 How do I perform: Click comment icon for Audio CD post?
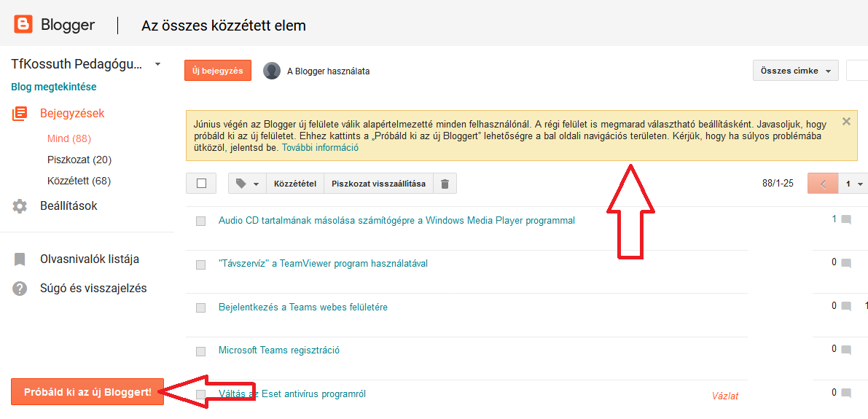tap(846, 220)
